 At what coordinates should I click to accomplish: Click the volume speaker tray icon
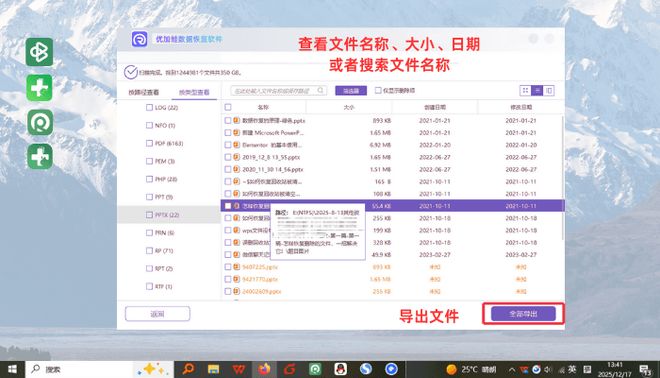[x=548, y=370]
